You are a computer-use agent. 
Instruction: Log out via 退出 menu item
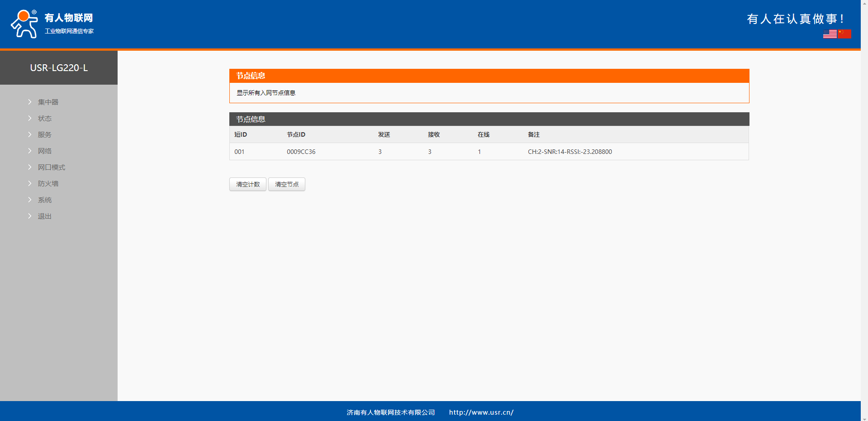point(44,216)
